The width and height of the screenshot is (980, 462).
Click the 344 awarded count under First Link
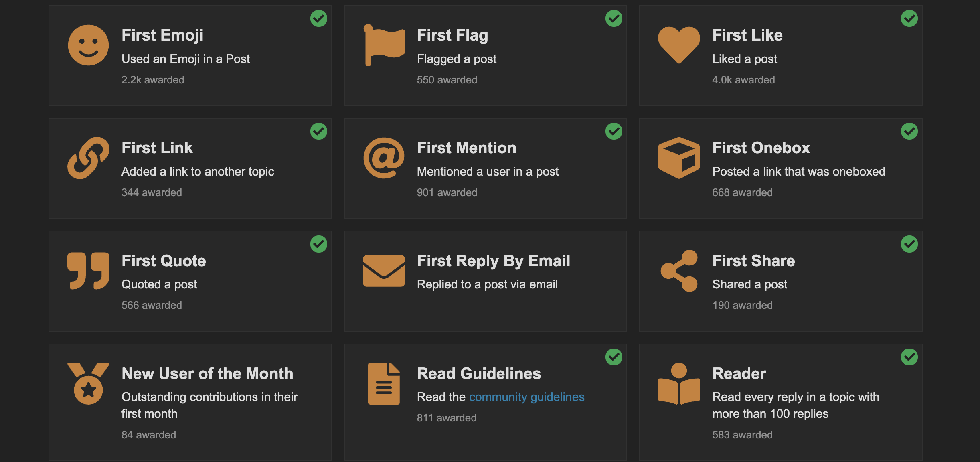(152, 192)
